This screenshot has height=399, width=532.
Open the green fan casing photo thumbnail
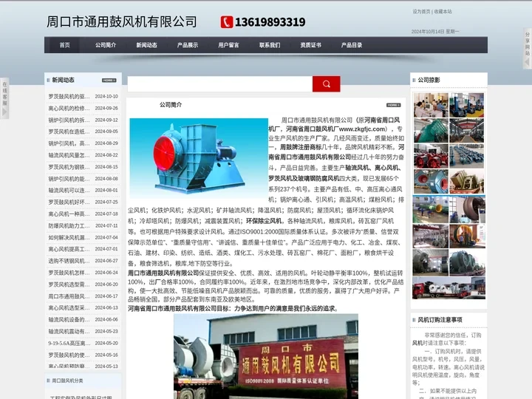tap(431, 131)
